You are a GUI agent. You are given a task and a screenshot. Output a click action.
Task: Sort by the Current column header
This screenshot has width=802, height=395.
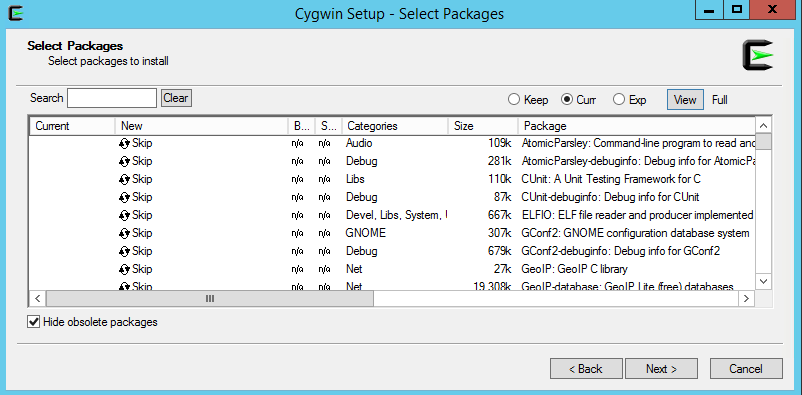coord(72,126)
